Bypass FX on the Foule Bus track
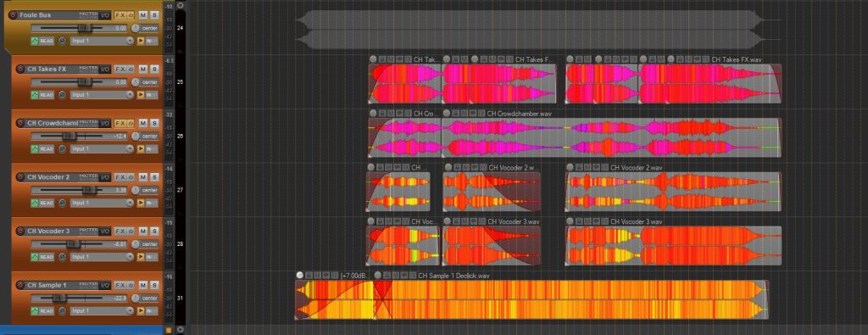 tap(131, 15)
